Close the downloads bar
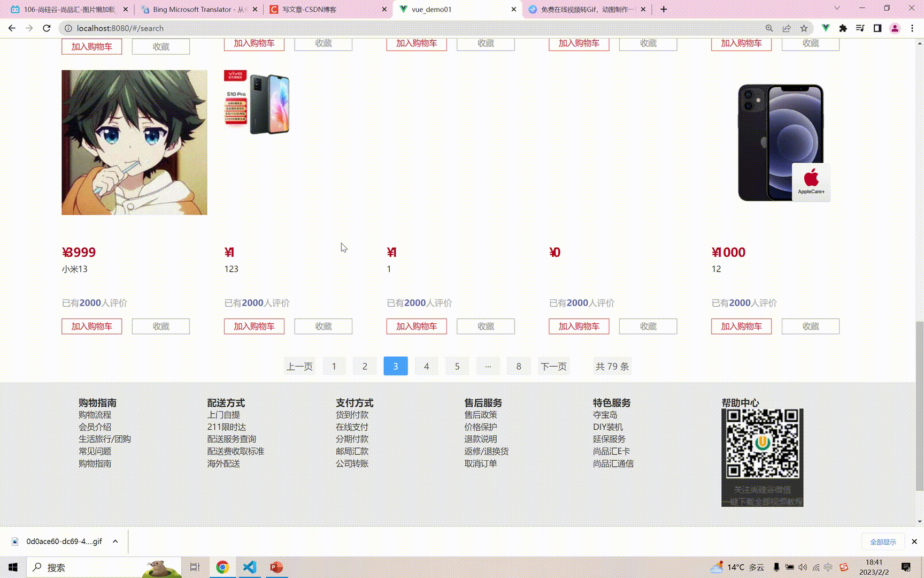 coord(914,542)
